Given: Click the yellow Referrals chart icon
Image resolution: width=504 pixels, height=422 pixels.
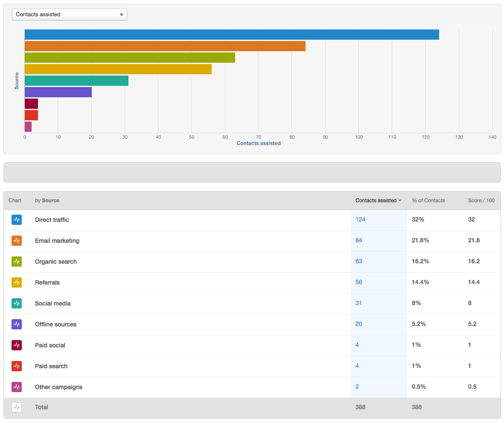Looking at the screenshot, I should 16,282.
